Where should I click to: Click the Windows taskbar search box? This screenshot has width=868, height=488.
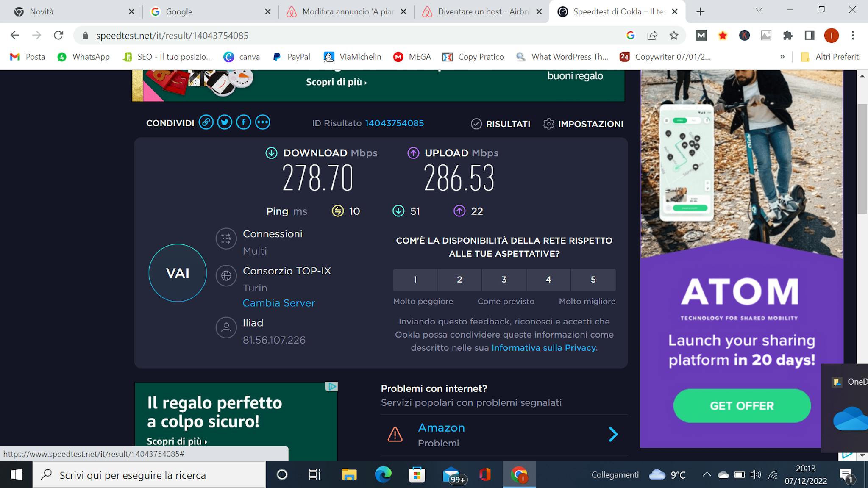click(x=149, y=475)
